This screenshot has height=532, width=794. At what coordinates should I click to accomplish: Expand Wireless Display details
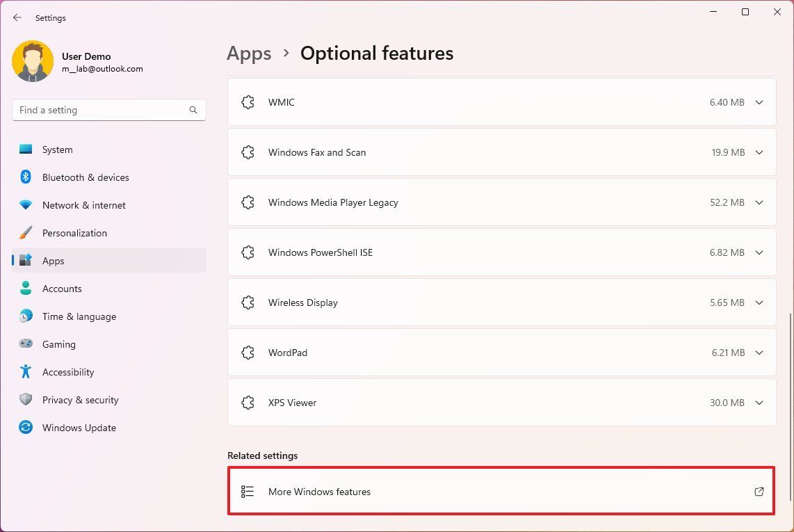coord(759,303)
